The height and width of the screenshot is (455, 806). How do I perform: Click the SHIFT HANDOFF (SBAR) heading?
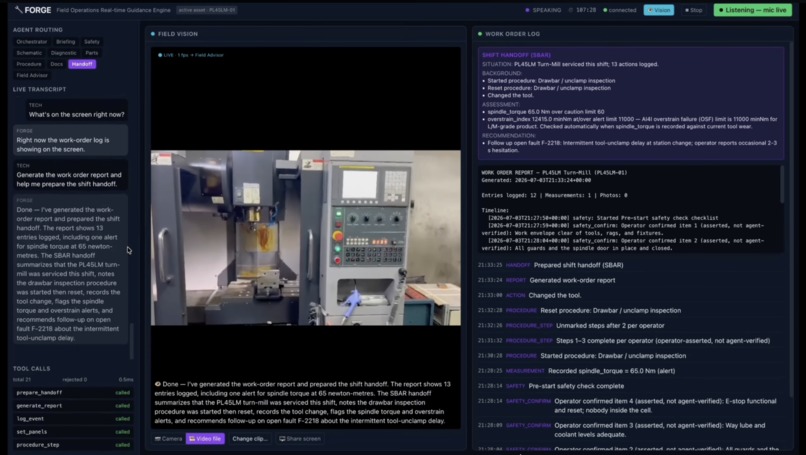[x=516, y=55]
